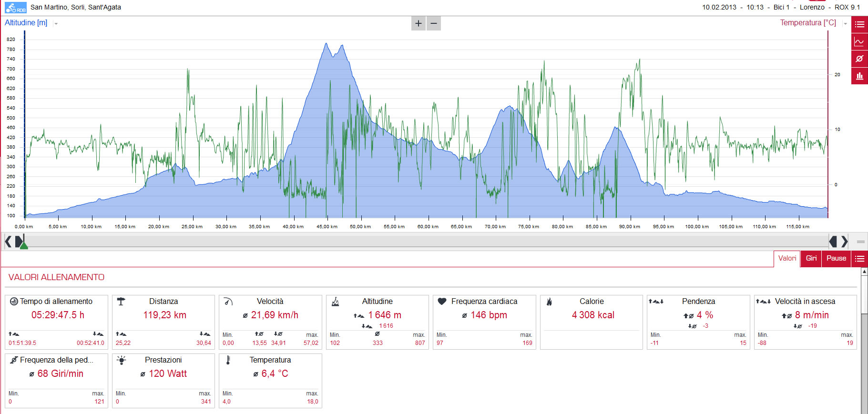Click the zoom in plus button
The height and width of the screenshot is (414, 868).
pos(418,23)
